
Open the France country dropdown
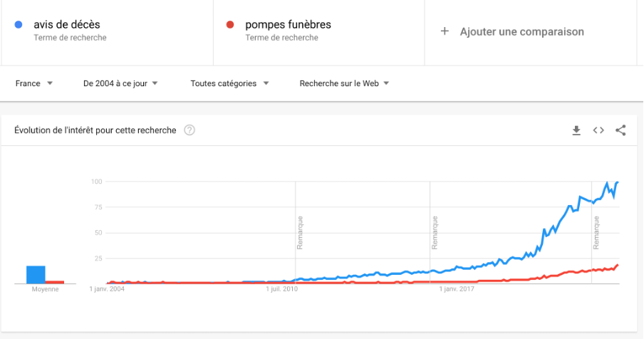click(34, 83)
